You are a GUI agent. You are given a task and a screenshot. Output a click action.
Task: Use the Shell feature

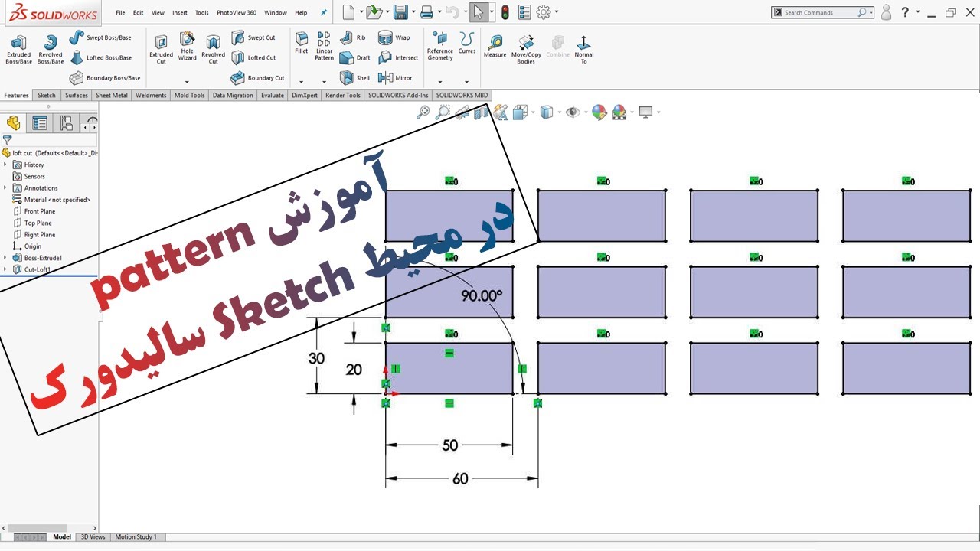point(354,78)
